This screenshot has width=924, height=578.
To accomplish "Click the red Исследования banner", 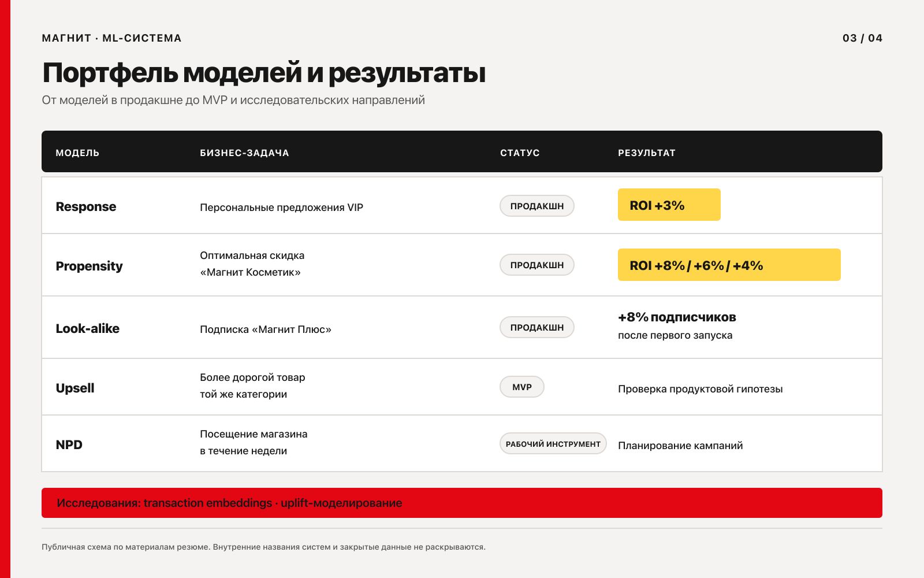I will [462, 503].
